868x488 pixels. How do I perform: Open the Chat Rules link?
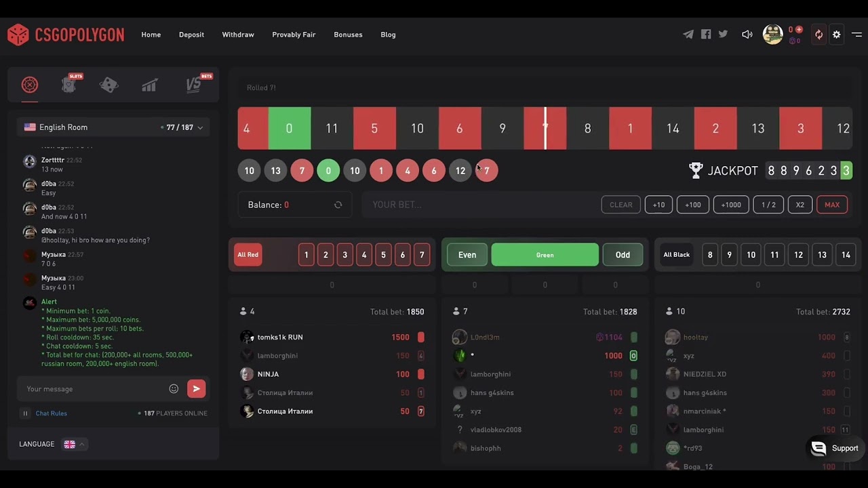pos(52,413)
